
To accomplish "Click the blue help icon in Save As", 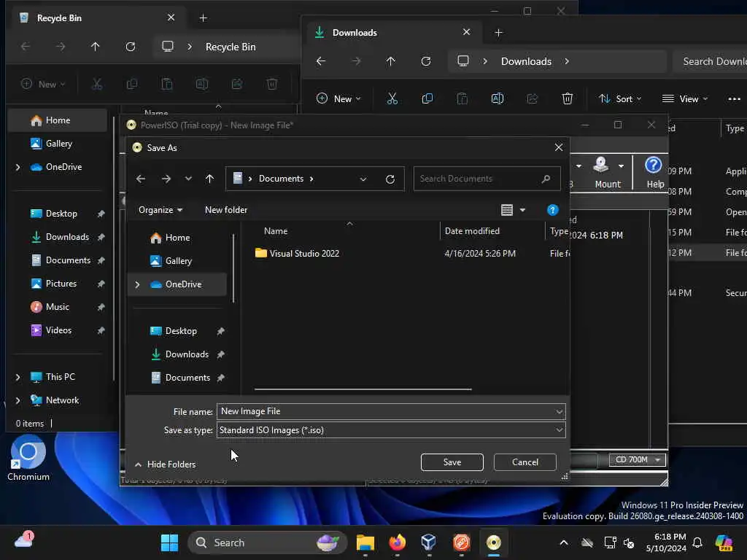I will (553, 210).
